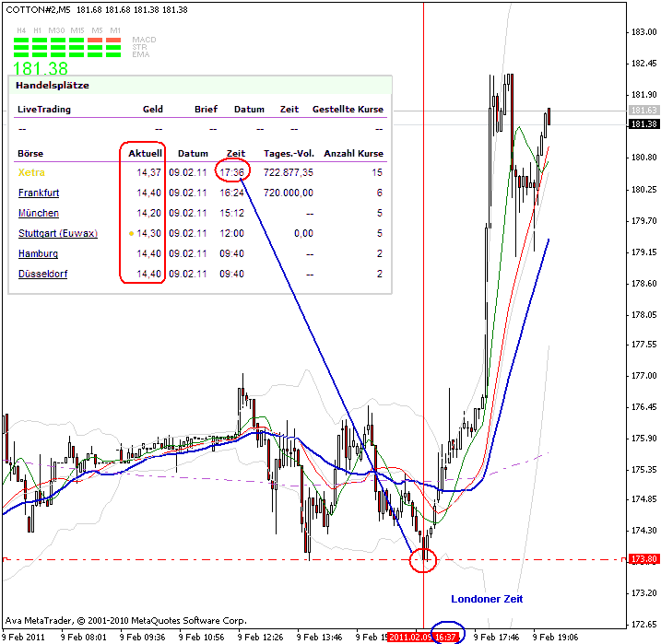Select the Hamburg exchange link
The image size is (661, 644).
click(38, 254)
